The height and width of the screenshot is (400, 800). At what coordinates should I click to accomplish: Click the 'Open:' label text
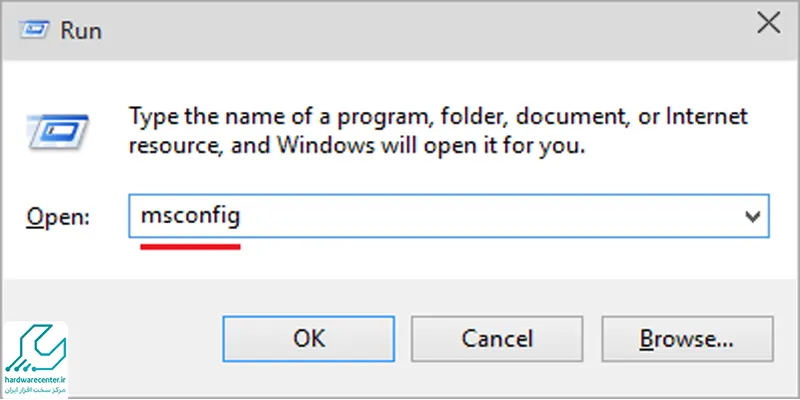point(58,217)
